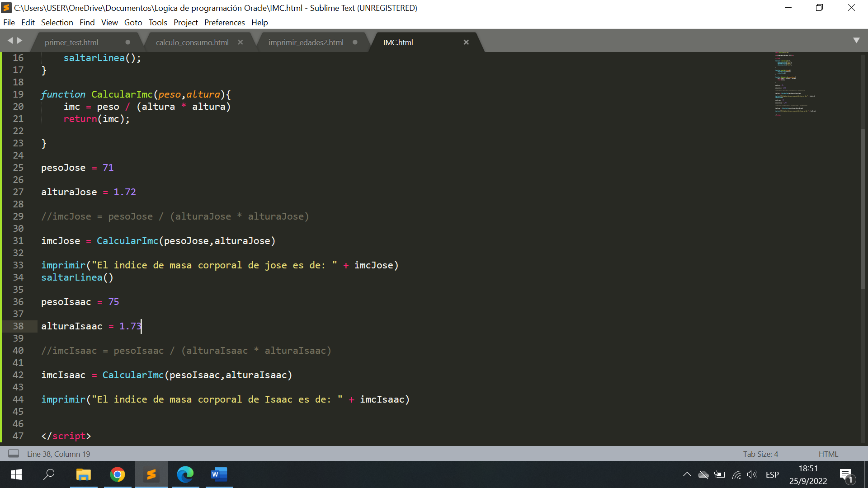Open the Find menu
This screenshot has height=488, width=868.
[87, 23]
